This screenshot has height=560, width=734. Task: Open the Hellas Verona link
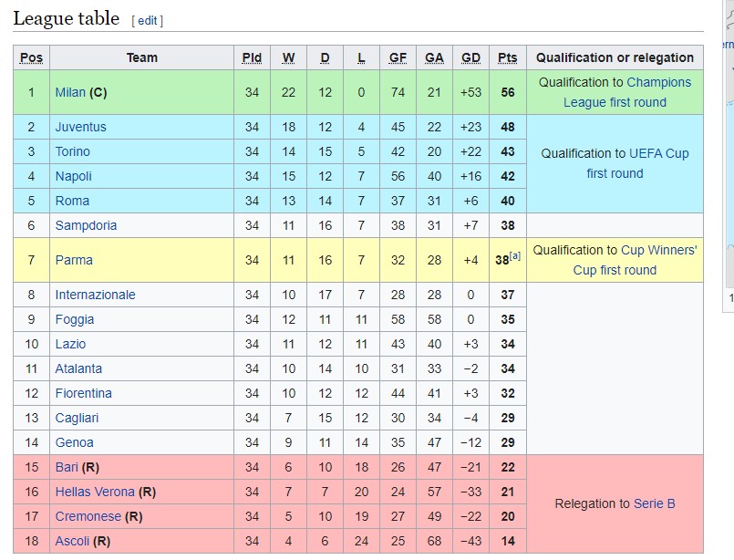95,492
